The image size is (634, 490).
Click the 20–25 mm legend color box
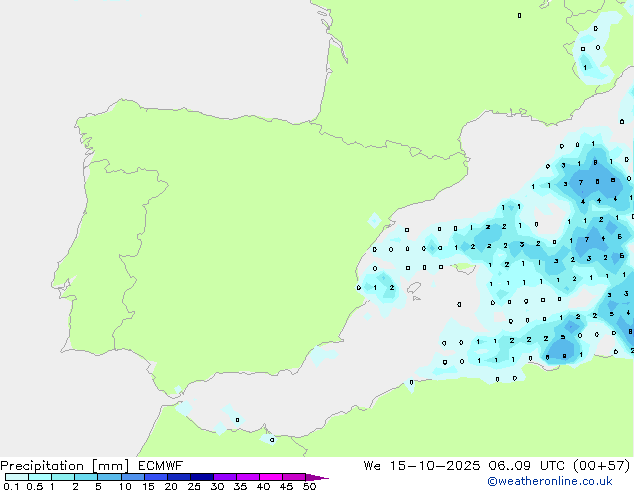(x=178, y=477)
